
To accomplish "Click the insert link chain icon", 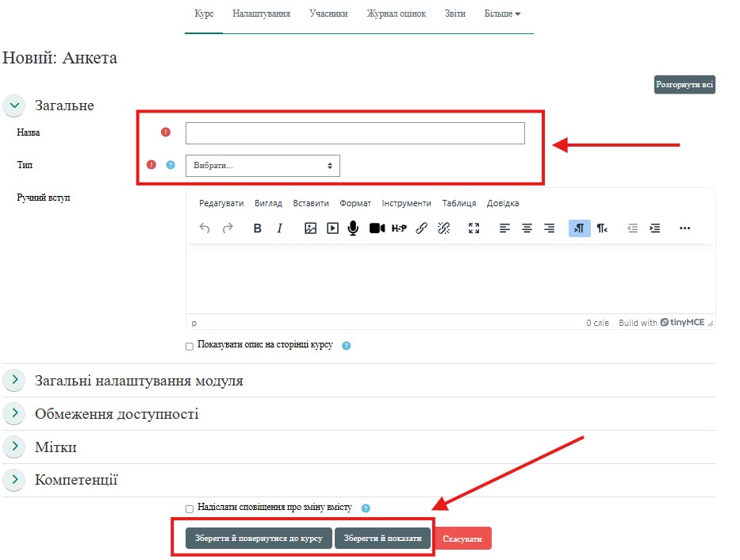I will point(422,228).
